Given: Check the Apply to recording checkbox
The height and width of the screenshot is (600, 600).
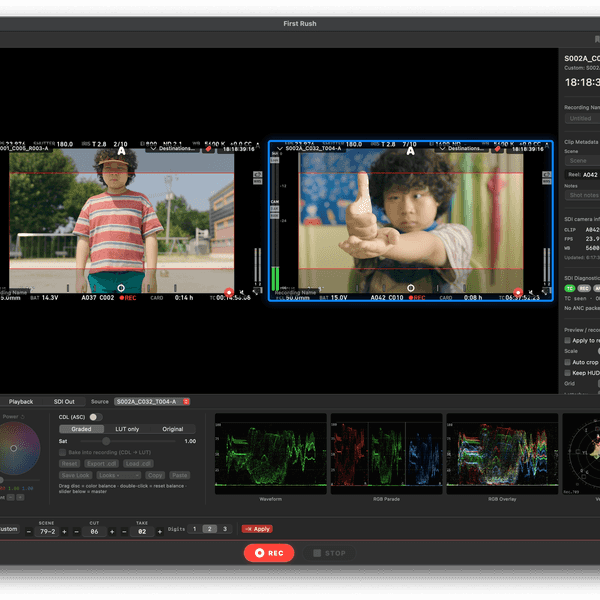Looking at the screenshot, I should pyautogui.click(x=567, y=340).
